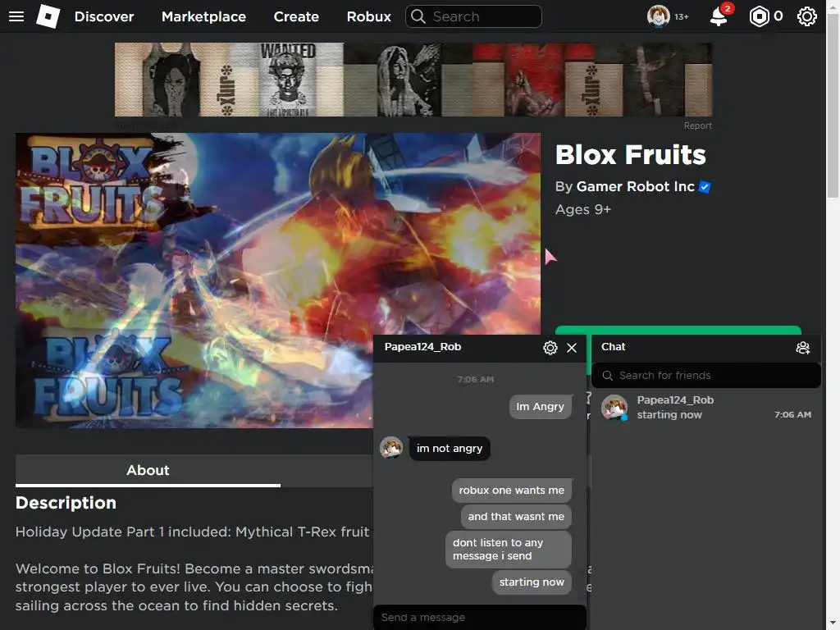Viewport: 840px width, 630px height.
Task: Open the user avatar profile icon
Action: [x=659, y=16]
